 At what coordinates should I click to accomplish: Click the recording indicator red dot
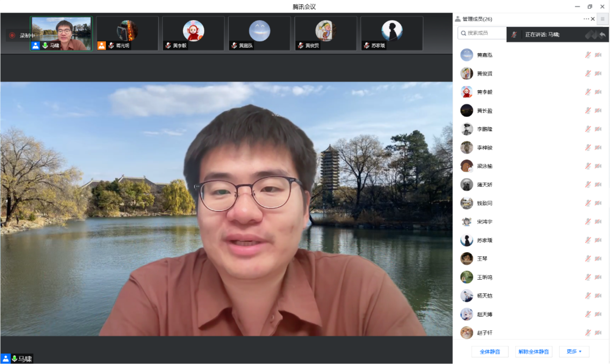pyautogui.click(x=12, y=35)
